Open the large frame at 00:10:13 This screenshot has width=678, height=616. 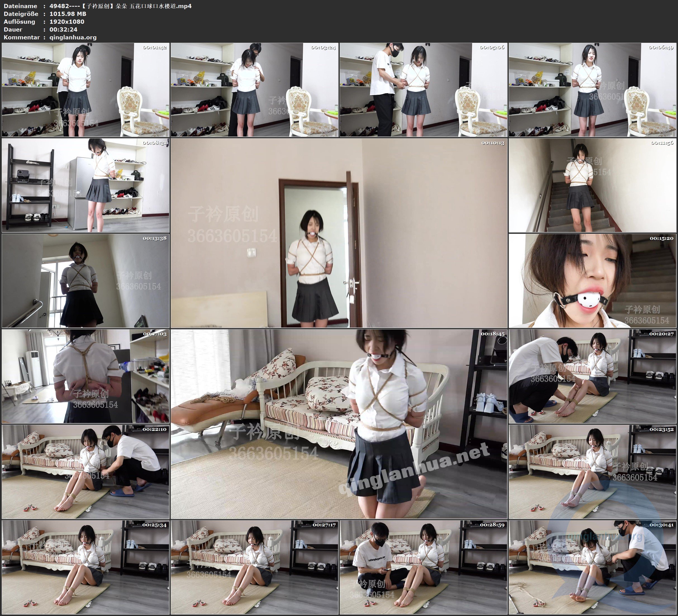coord(339,233)
